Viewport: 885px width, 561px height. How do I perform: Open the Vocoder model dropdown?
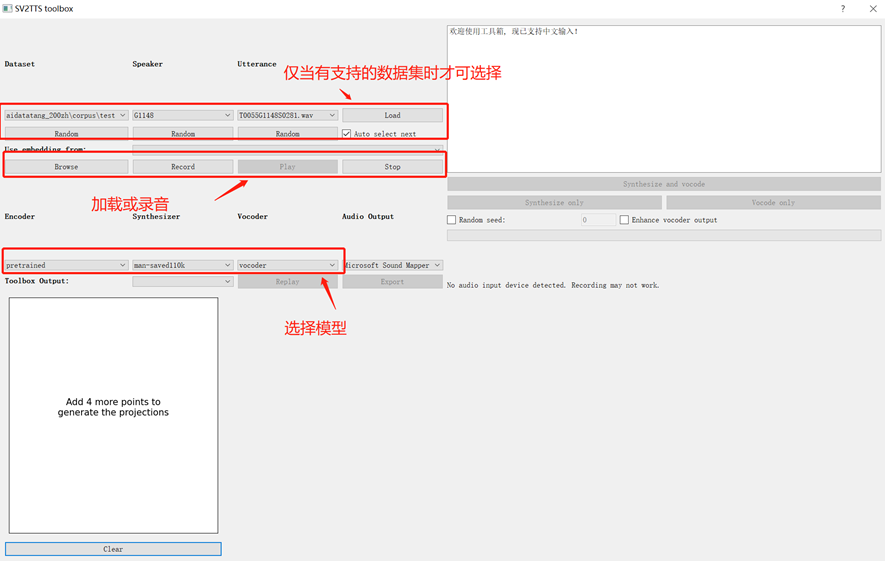point(288,265)
